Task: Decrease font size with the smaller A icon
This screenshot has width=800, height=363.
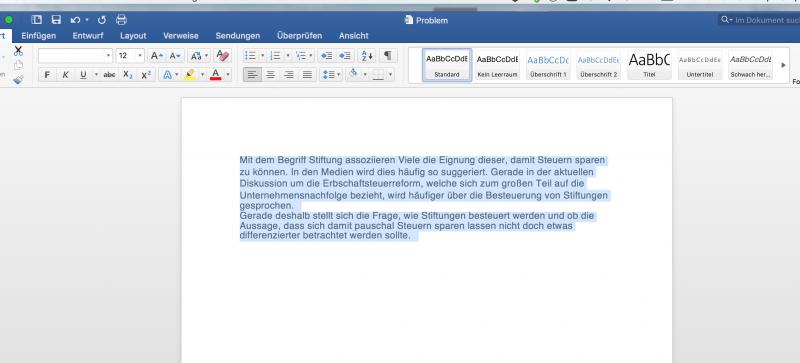Action: click(175, 56)
